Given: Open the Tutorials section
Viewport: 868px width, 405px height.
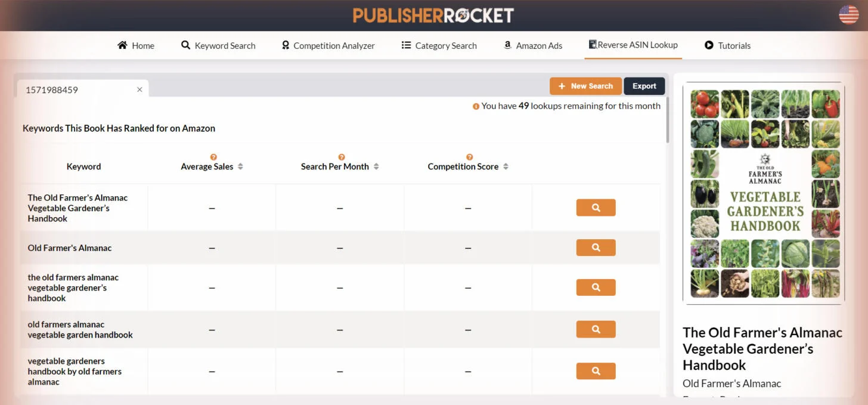Looking at the screenshot, I should click(x=727, y=45).
